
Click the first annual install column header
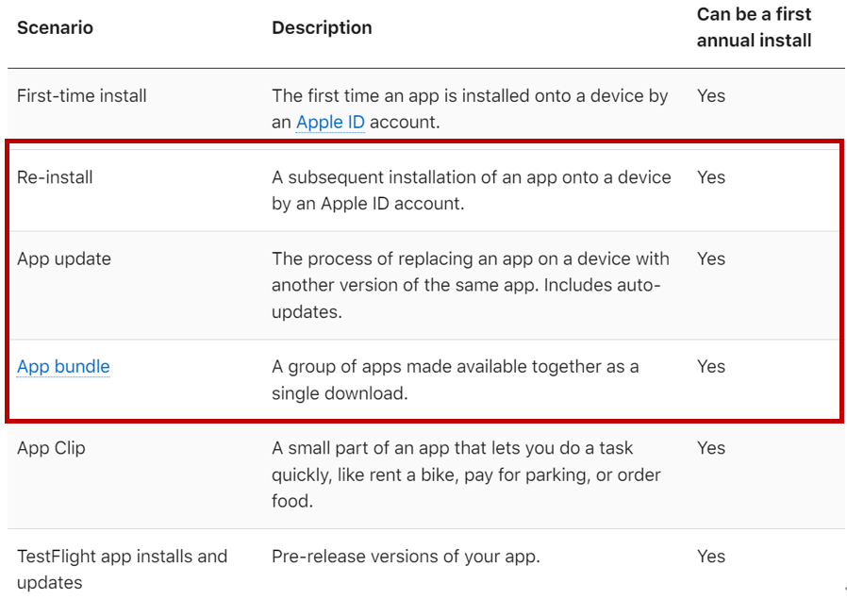pos(754,27)
